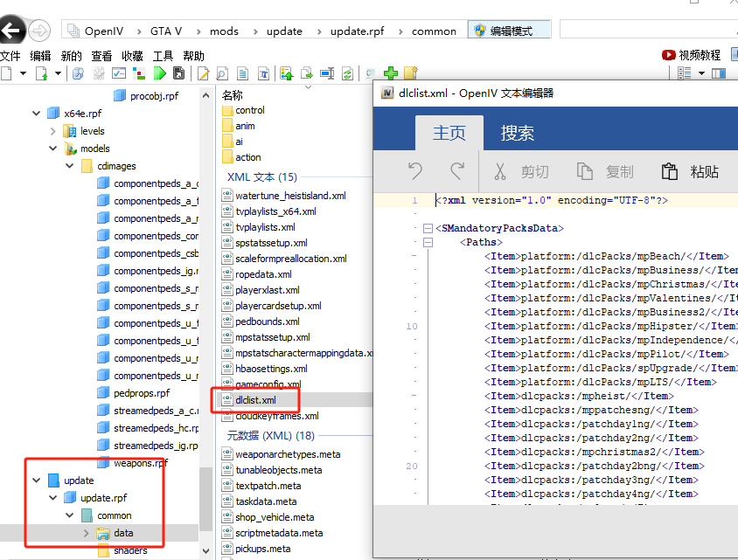Screen dimensions: 738x560
Task: Click the plain text document toolbar icon
Action: pyautogui.click(x=243, y=73)
